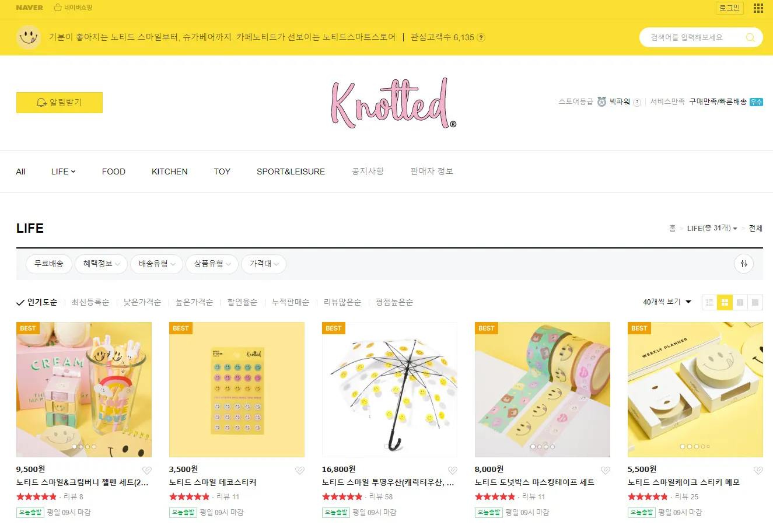Like the 스마일 데코스티커 heart icon

coord(299,470)
